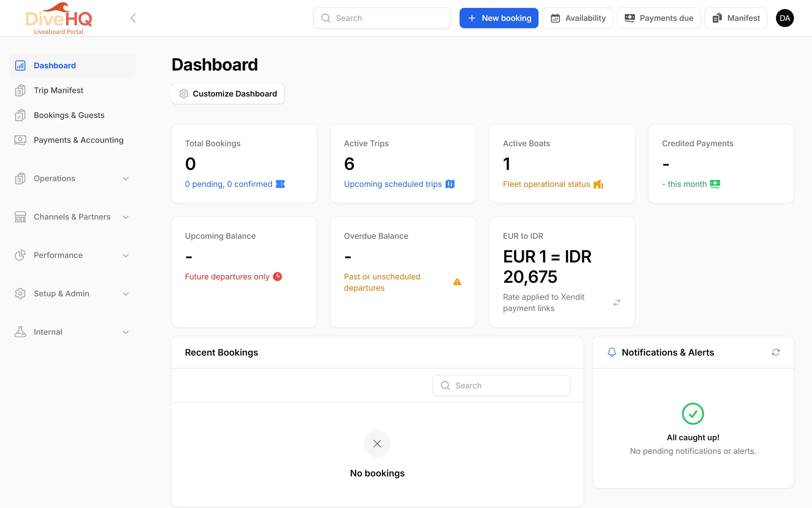Click the 'Recent Bookings' heading
Screen dimensions: 812x508
tap(221, 352)
